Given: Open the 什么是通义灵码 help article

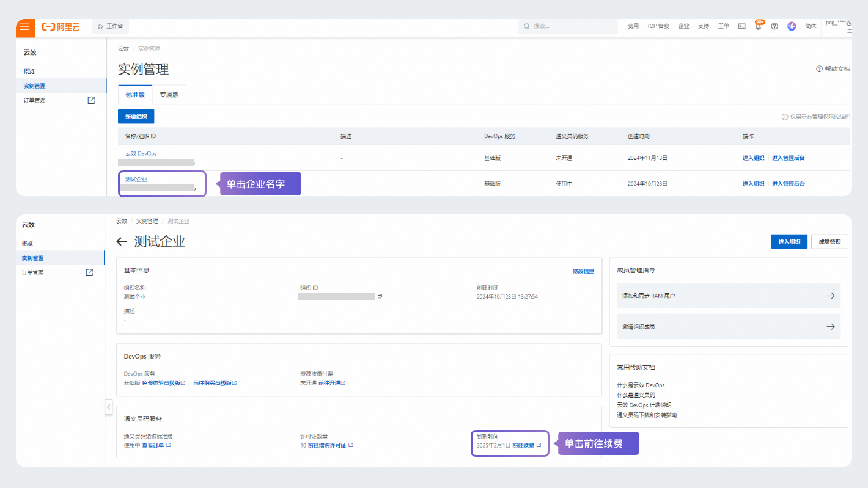Looking at the screenshot, I should pos(636,395).
